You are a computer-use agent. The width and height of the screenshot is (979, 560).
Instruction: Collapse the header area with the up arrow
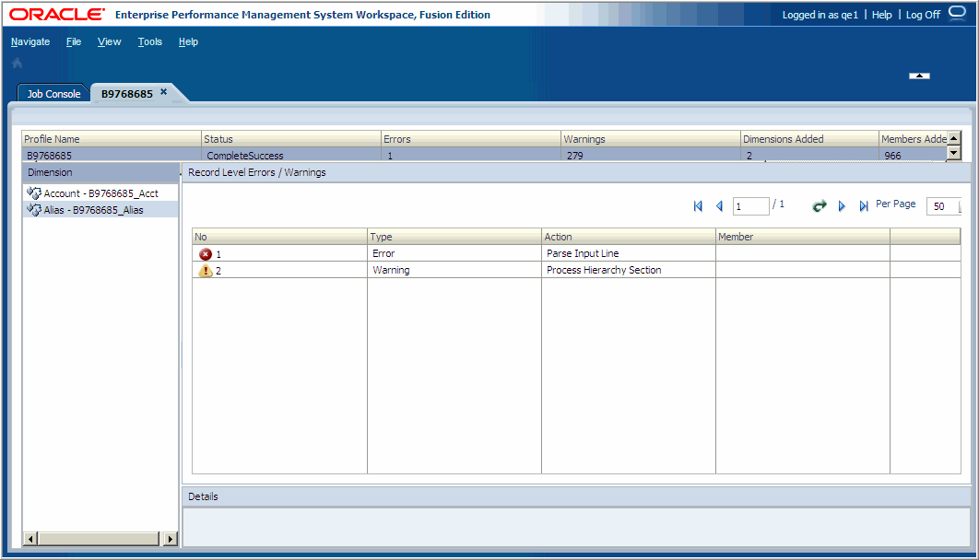click(x=918, y=76)
